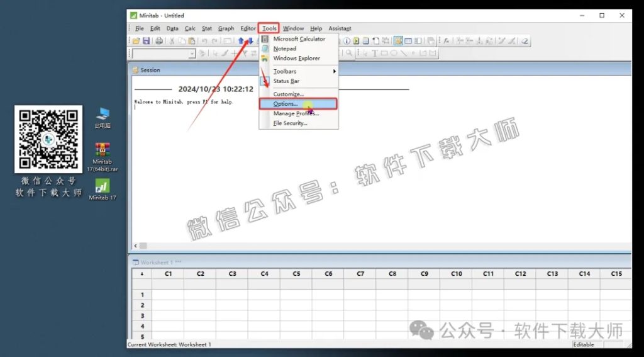Click highlighted Session window toolbar icon
The width and height of the screenshot is (644, 357).
click(398, 41)
